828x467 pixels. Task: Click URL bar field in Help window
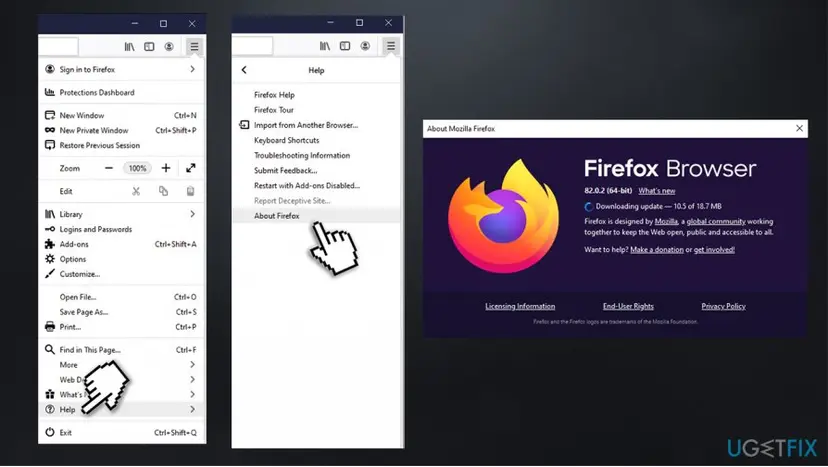point(252,46)
